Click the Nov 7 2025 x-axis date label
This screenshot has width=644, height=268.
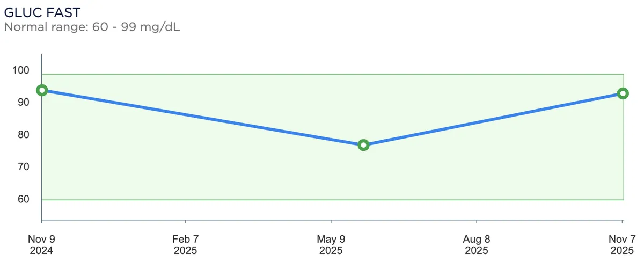coord(622,244)
